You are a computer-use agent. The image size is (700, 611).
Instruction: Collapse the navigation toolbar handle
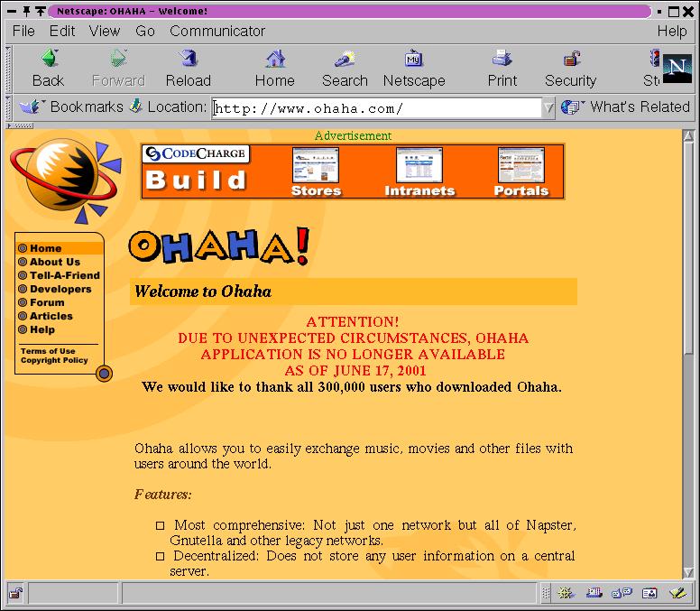[x=8, y=69]
